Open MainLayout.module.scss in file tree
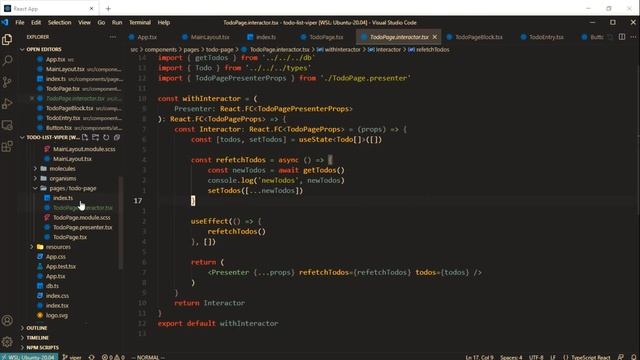This screenshot has width=640, height=360. click(84, 149)
